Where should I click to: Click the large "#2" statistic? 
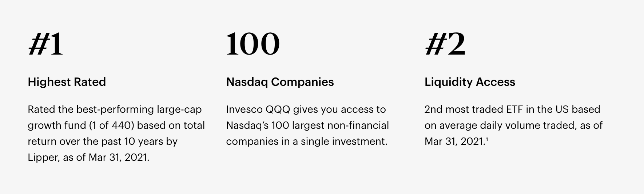click(x=445, y=44)
